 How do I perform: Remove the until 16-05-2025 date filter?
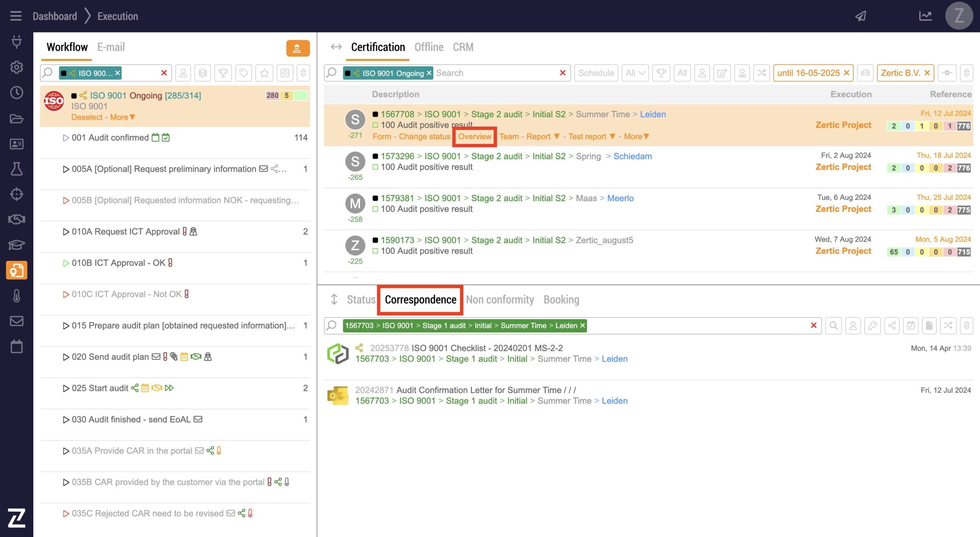click(x=846, y=73)
